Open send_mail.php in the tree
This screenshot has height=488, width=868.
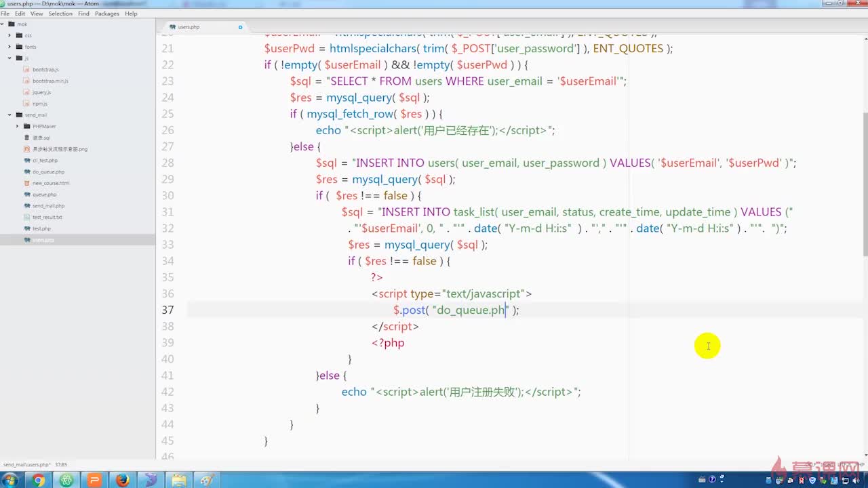48,206
